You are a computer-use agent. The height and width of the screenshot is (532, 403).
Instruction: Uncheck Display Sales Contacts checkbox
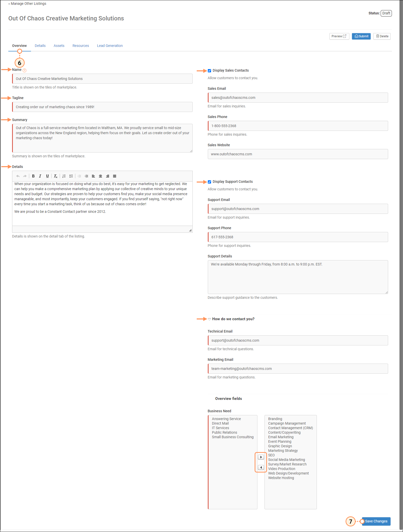tap(209, 71)
